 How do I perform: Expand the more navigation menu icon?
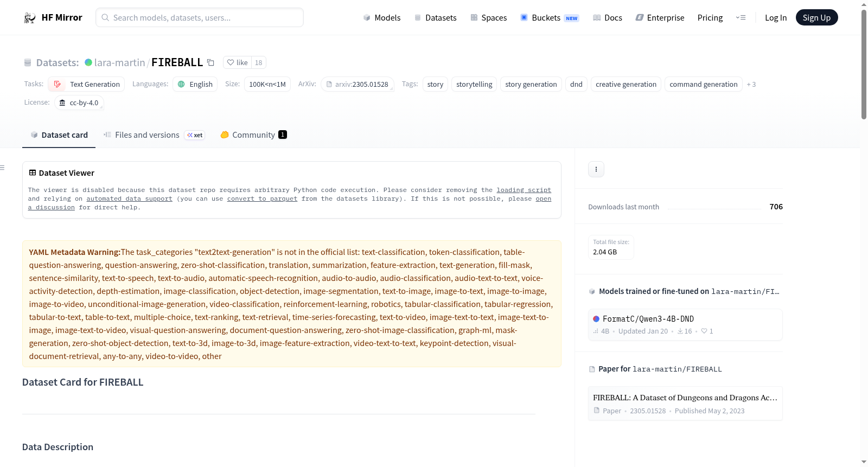(741, 18)
